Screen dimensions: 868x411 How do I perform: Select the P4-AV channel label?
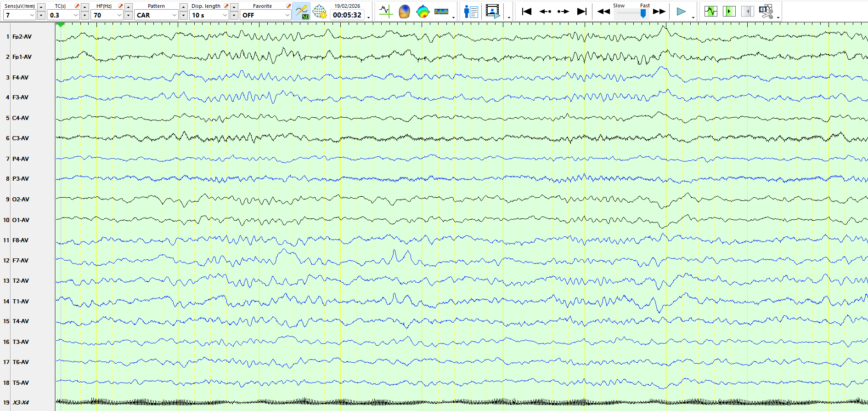point(21,159)
